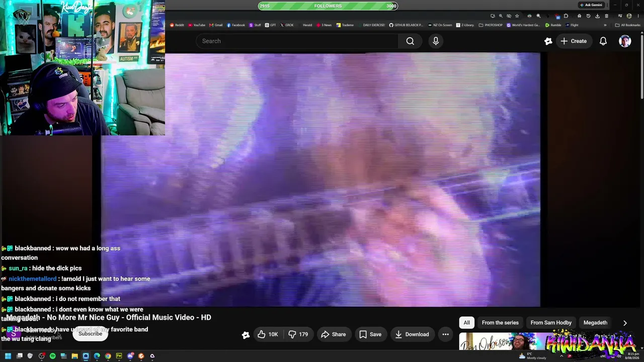The height and width of the screenshot is (362, 644).
Task: Open the Herald bookmark
Action: 305,25
